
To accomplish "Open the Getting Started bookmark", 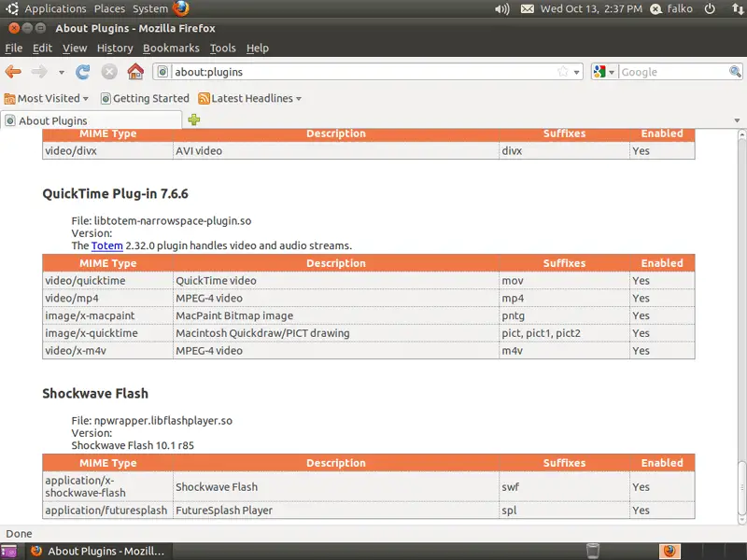I will click(145, 99).
